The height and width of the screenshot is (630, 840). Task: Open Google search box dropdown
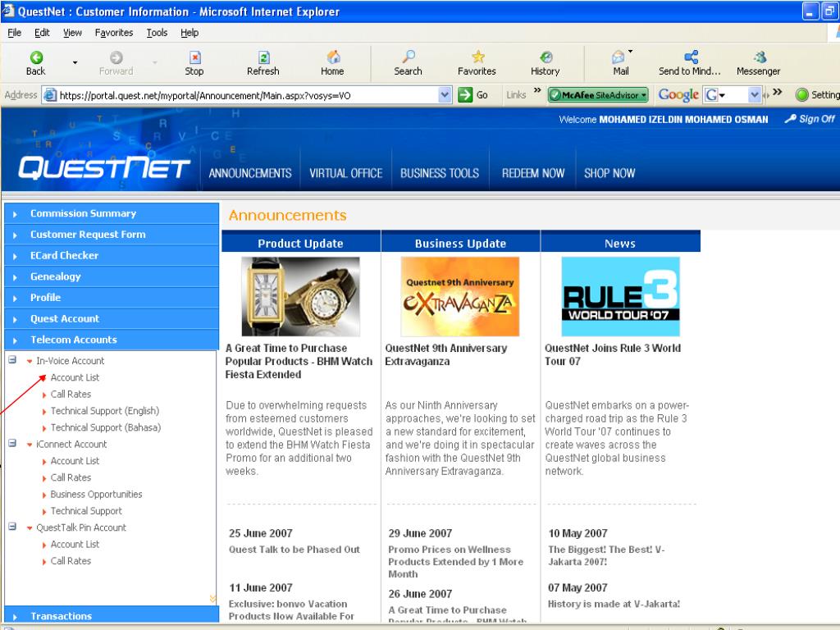tap(755, 95)
